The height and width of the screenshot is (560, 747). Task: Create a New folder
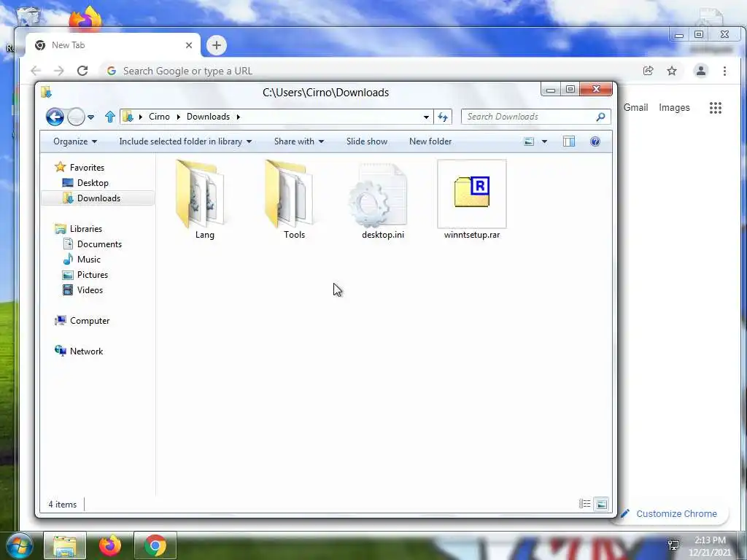430,141
